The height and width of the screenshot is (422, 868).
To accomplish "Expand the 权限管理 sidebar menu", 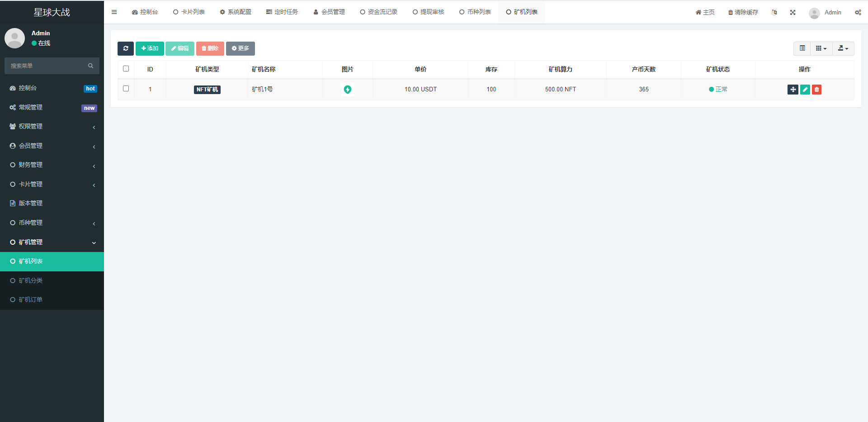I will click(32, 126).
